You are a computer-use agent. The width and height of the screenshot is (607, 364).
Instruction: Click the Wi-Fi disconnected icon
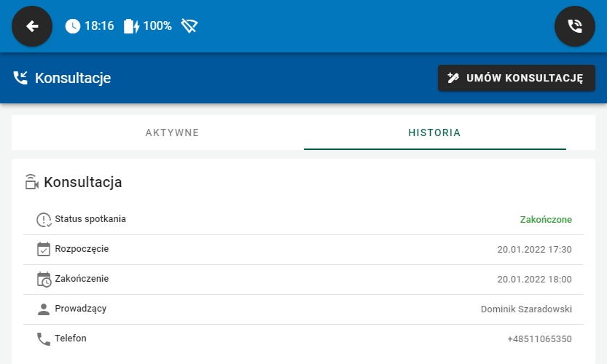tap(189, 26)
